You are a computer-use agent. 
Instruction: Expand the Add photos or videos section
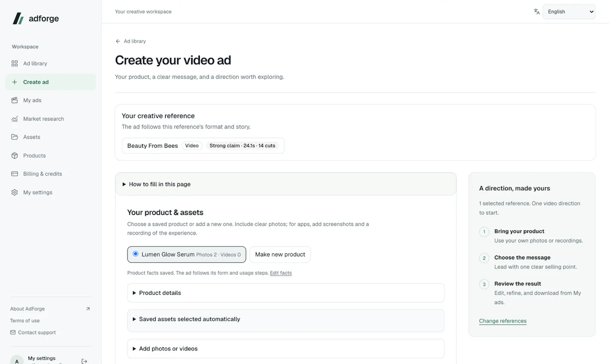[286, 349]
